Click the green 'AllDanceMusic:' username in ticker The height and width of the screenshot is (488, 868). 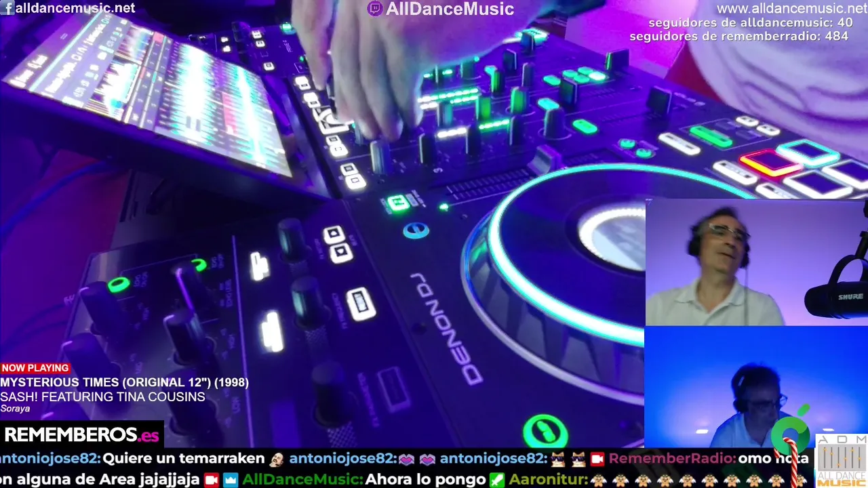[x=302, y=480]
